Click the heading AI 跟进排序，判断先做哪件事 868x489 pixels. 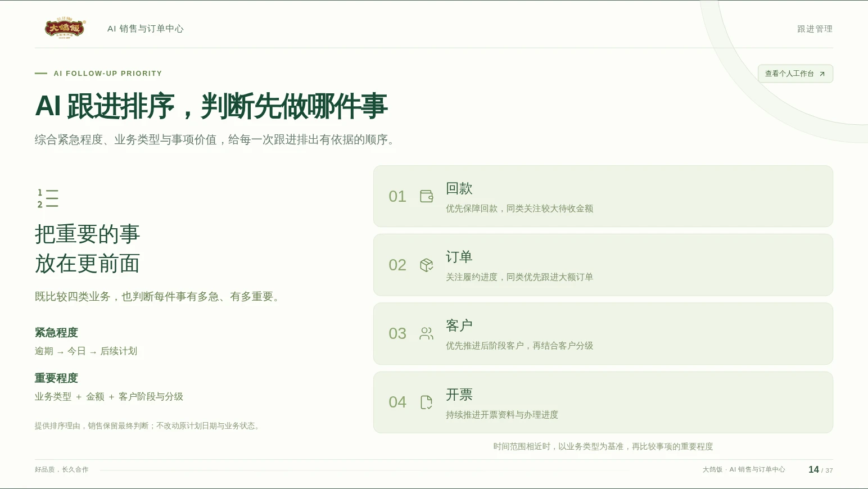pyautogui.click(x=211, y=106)
